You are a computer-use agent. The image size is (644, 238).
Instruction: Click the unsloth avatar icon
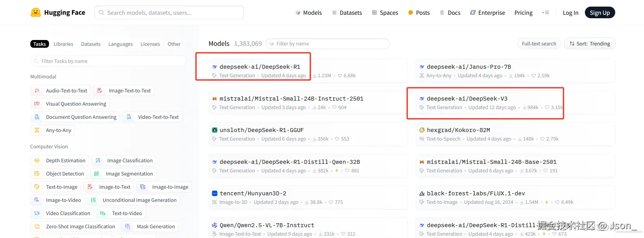pyautogui.click(x=214, y=130)
